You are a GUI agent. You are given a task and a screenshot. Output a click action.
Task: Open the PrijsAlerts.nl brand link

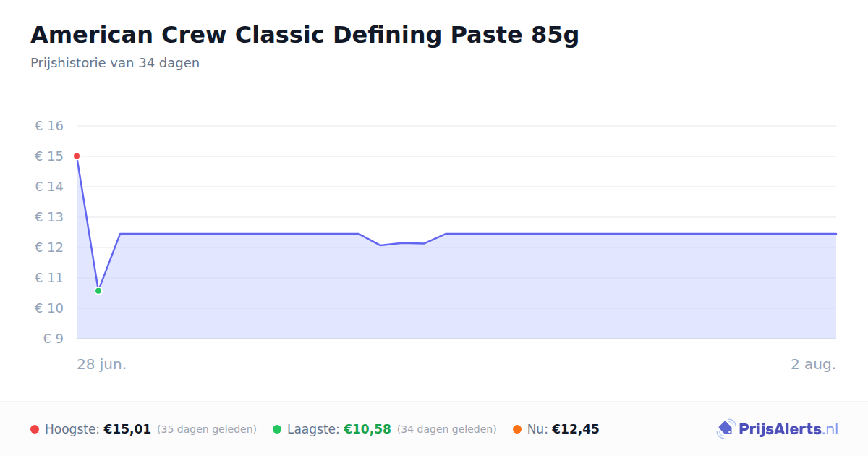click(x=778, y=429)
